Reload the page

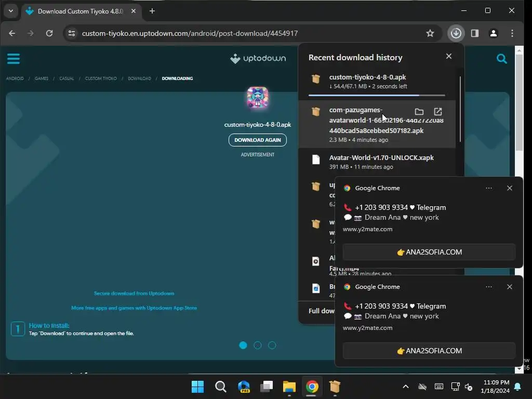point(49,33)
